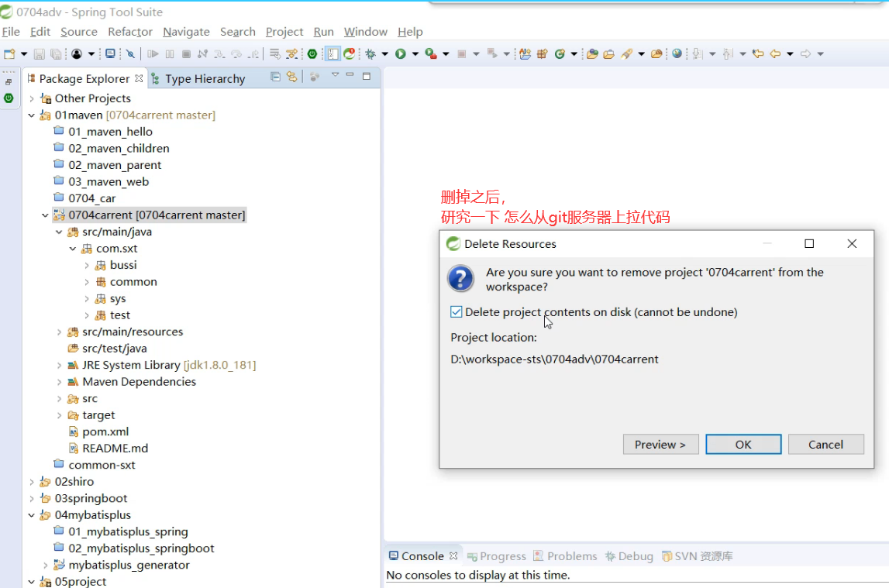Click the green Run play icon

400,53
